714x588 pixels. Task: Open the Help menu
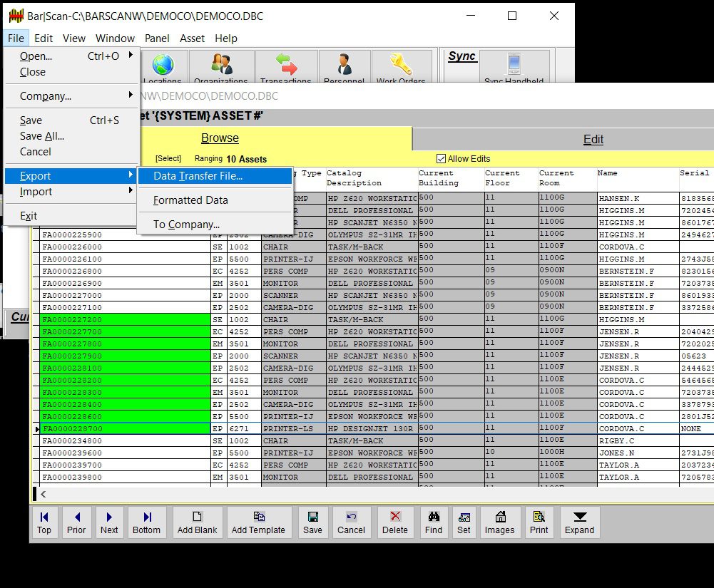tap(226, 38)
